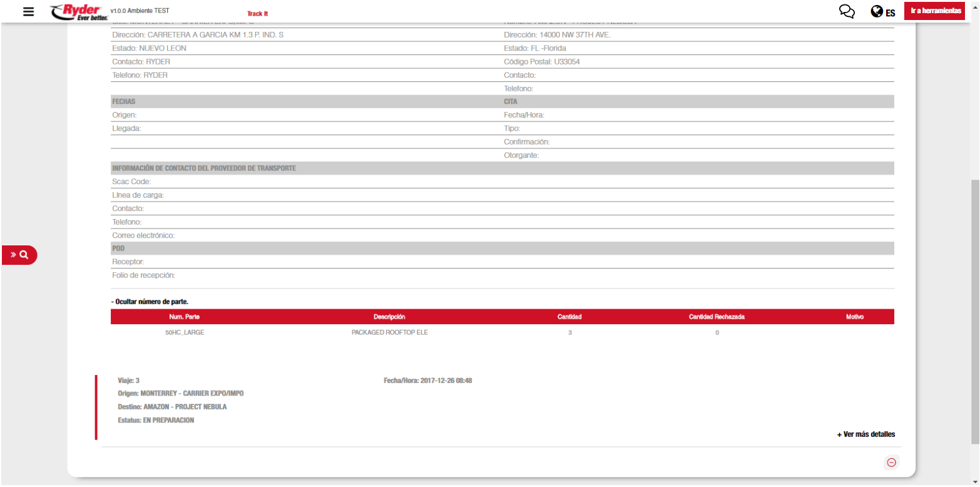
Task: Open the chat bubbles icon
Action: pyautogui.click(x=847, y=11)
